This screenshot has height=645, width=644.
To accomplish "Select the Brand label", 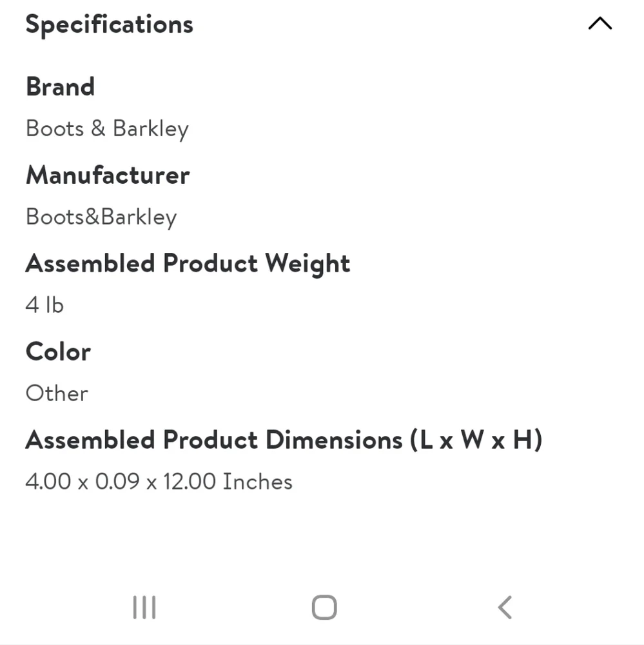I will pyautogui.click(x=60, y=87).
